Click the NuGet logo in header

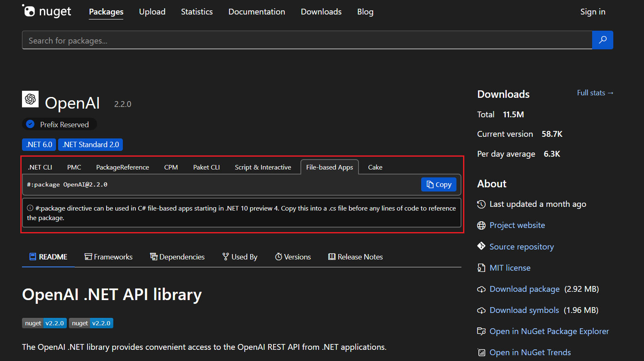(x=46, y=11)
